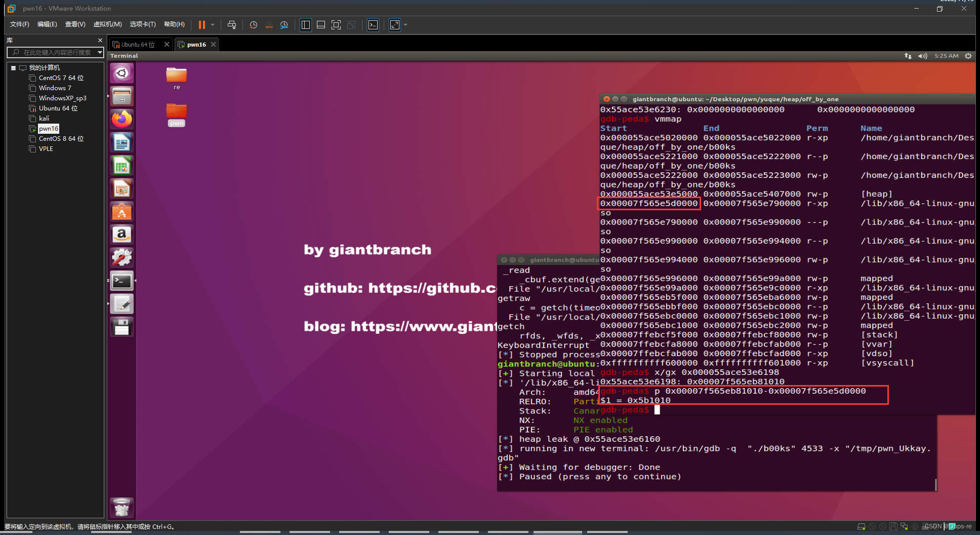Close the pwn16 tab

click(214, 45)
